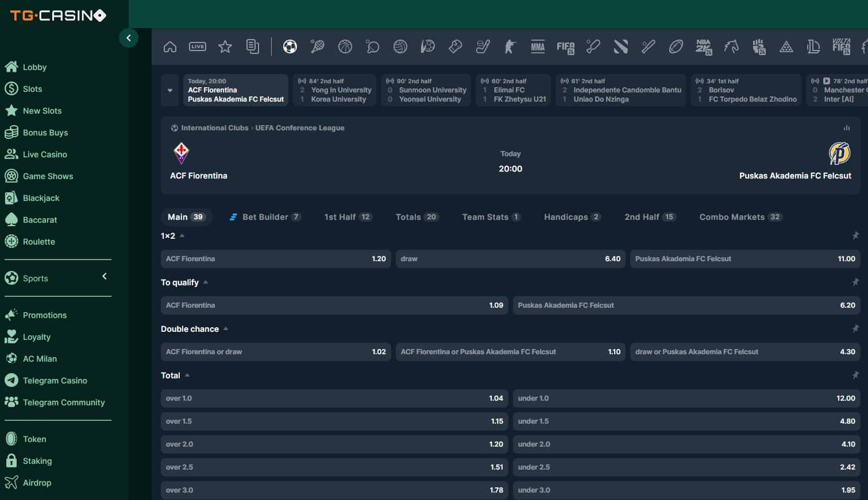Select the volleyball sport icon
This screenshot has height=500, width=868.
(400, 47)
